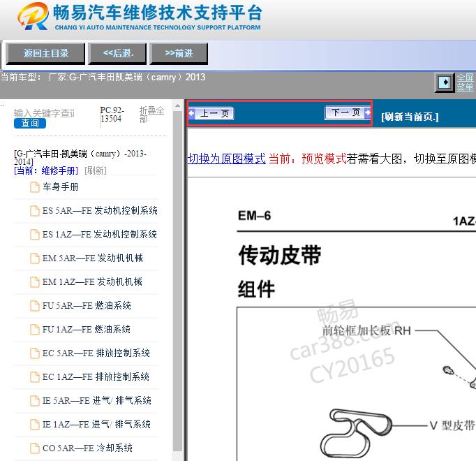Image resolution: width=476 pixels, height=461 pixels.
Task: Open the 车身手册 tree item
Action: click(61, 187)
